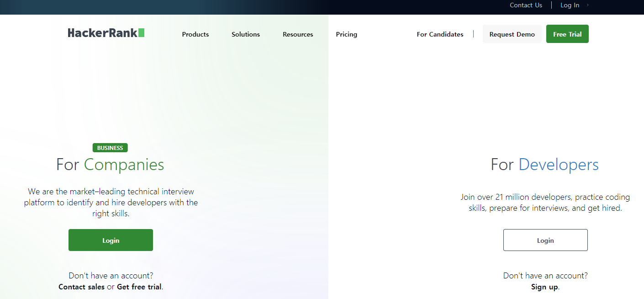Screen dimensions: 644x299
Task: Open the Solutions menu
Action: click(246, 34)
